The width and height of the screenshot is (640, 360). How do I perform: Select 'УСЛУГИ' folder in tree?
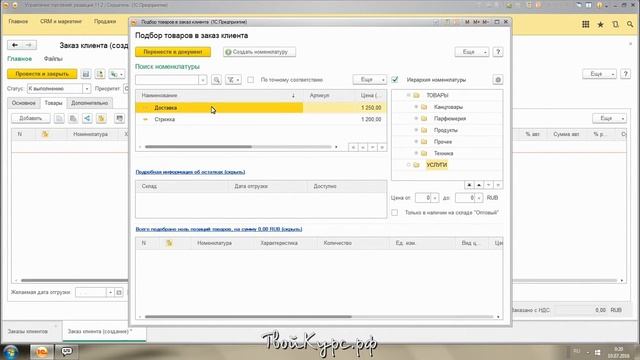[437, 165]
